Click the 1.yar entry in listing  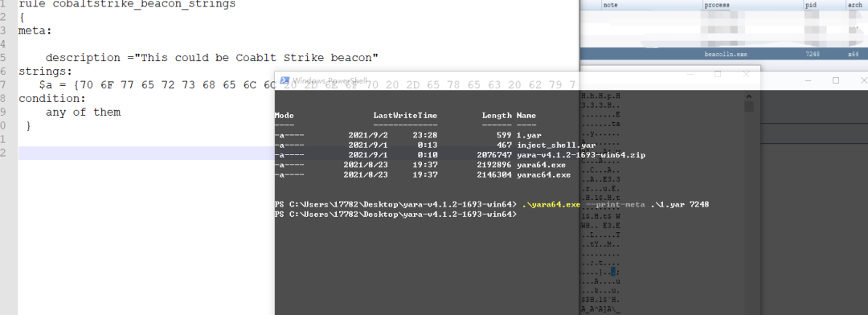click(x=525, y=135)
